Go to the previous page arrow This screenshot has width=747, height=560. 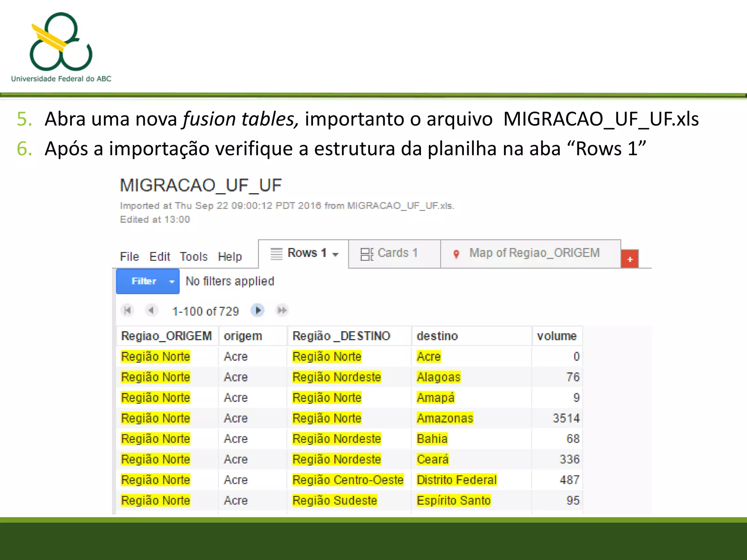pyautogui.click(x=151, y=311)
